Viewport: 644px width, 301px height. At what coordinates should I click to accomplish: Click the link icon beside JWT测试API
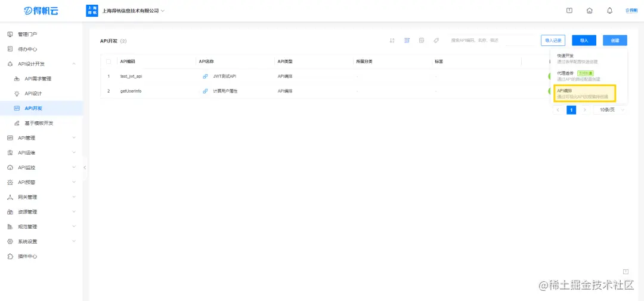[x=205, y=76]
